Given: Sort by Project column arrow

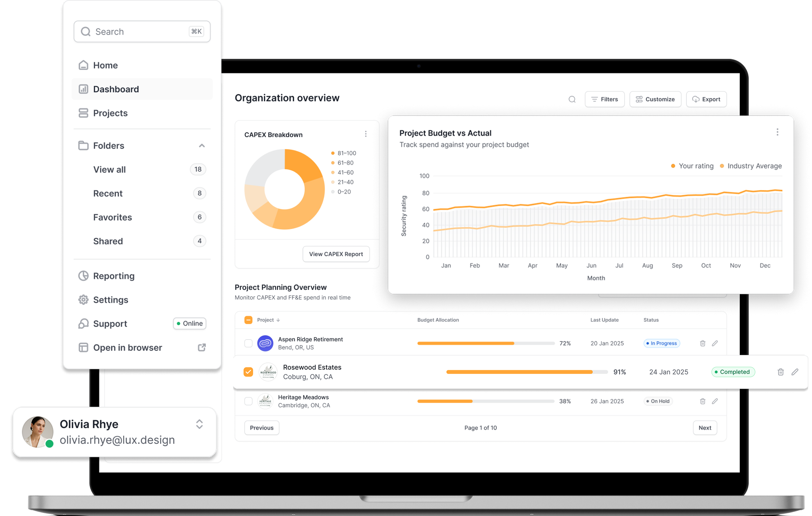Looking at the screenshot, I should click(278, 320).
